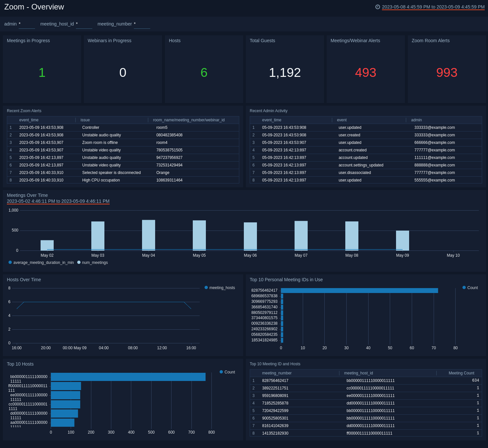Click the meeting_number filter input field
Screen dimensions: 488x448
[x=142, y=24]
